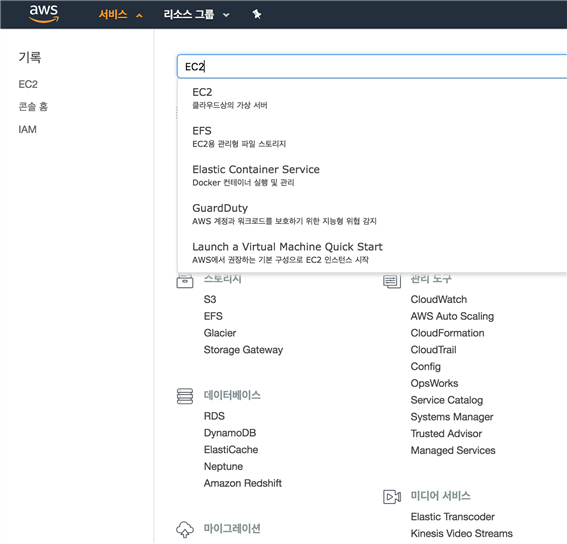Select Launch a Virtual Machine Quick Start
Viewport: 567px width, 544px height.
[x=372, y=253]
